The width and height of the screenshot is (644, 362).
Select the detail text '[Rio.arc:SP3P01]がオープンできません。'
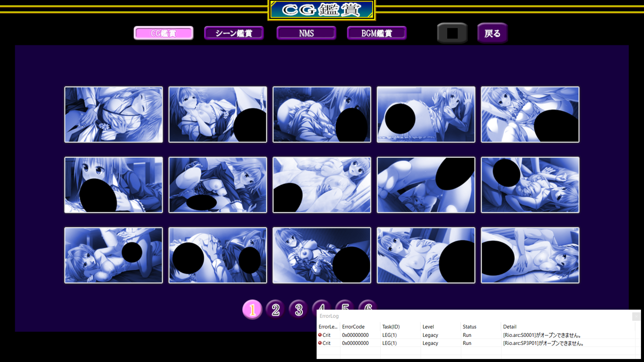(544, 343)
